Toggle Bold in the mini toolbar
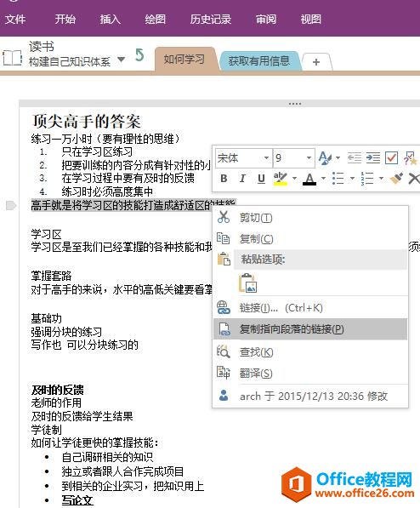This screenshot has height=508, width=420. (224, 178)
